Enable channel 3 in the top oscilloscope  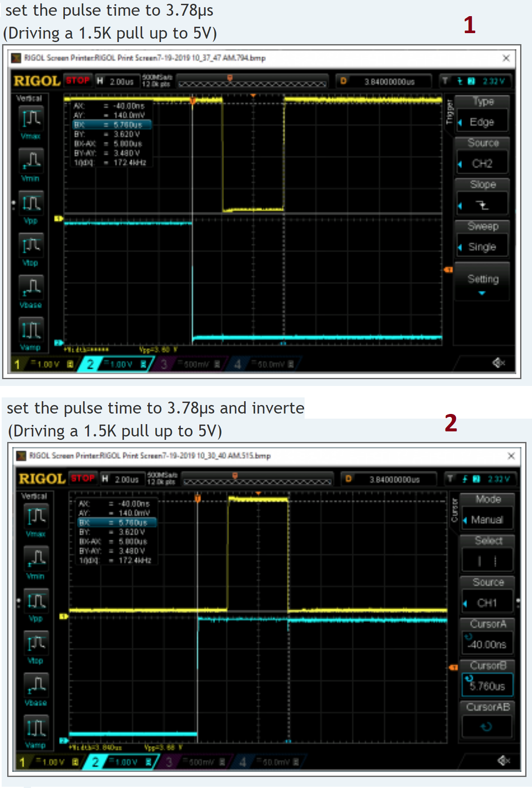pos(164,364)
